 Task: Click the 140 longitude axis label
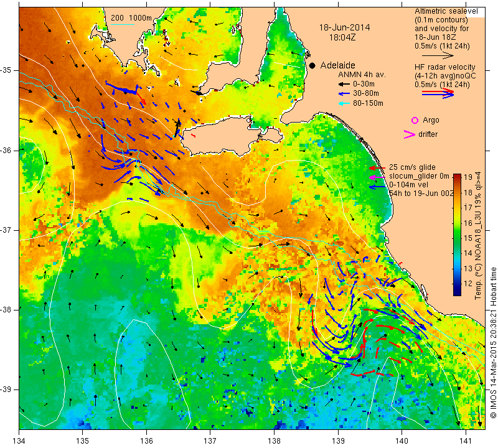402,441
